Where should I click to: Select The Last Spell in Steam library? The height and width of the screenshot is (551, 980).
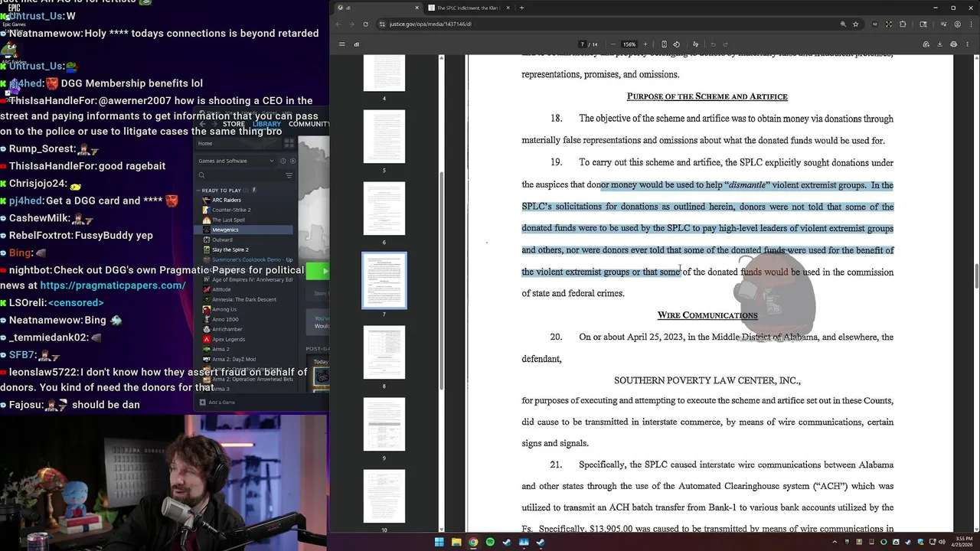coord(228,220)
